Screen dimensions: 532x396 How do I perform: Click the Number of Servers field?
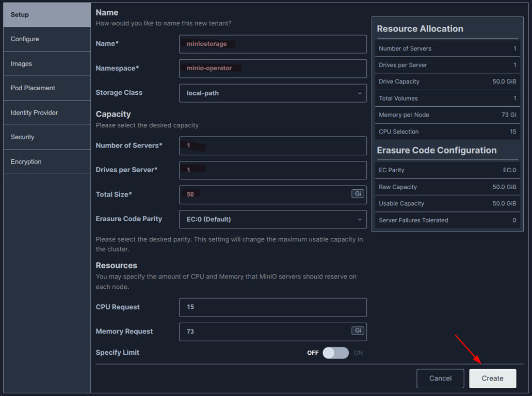coord(273,146)
